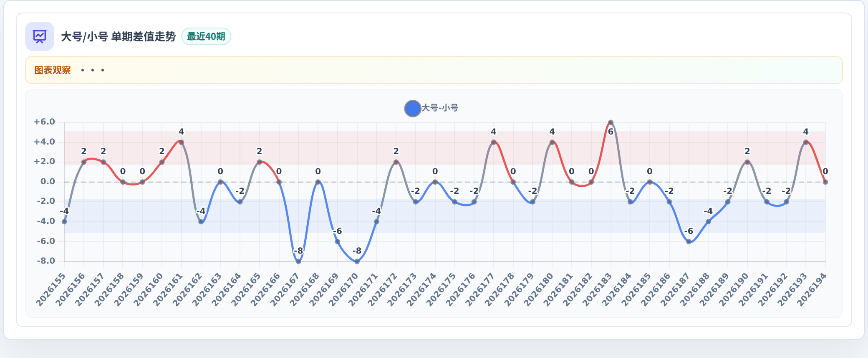Click the chart presentation icon beside title
Viewport: 868px width, 358px height.
[40, 36]
